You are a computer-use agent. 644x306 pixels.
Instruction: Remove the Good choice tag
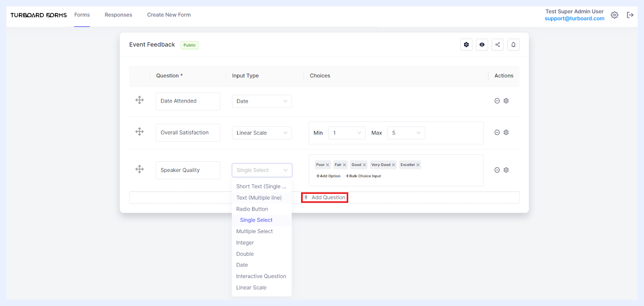click(x=364, y=165)
